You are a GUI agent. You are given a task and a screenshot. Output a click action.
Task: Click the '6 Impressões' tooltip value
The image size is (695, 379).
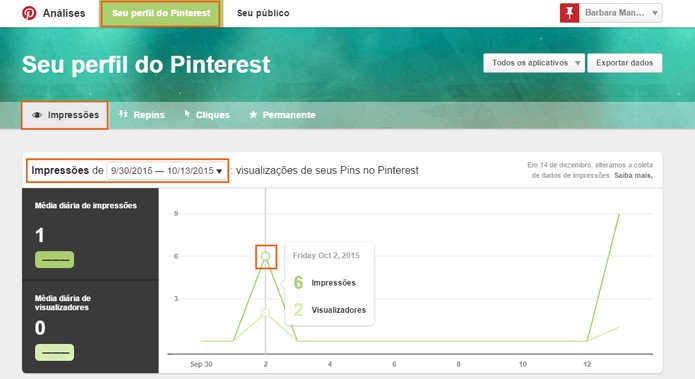pos(324,282)
